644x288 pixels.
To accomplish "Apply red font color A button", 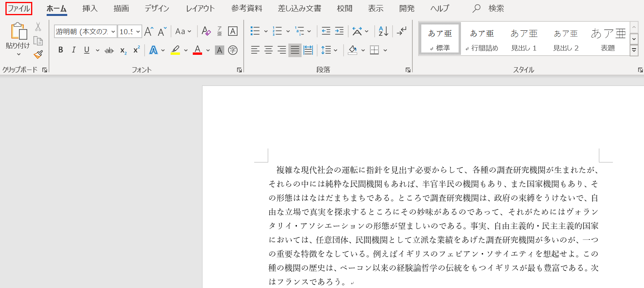I will click(197, 50).
